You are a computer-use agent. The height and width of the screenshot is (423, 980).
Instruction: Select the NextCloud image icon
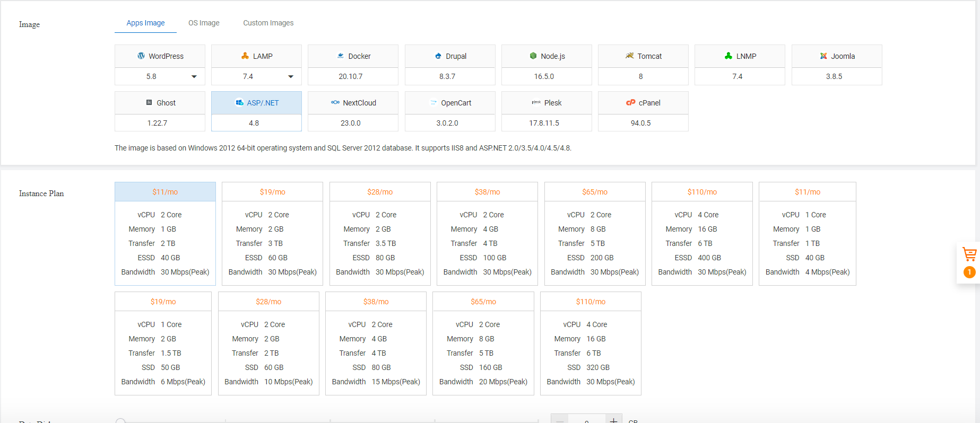(335, 102)
